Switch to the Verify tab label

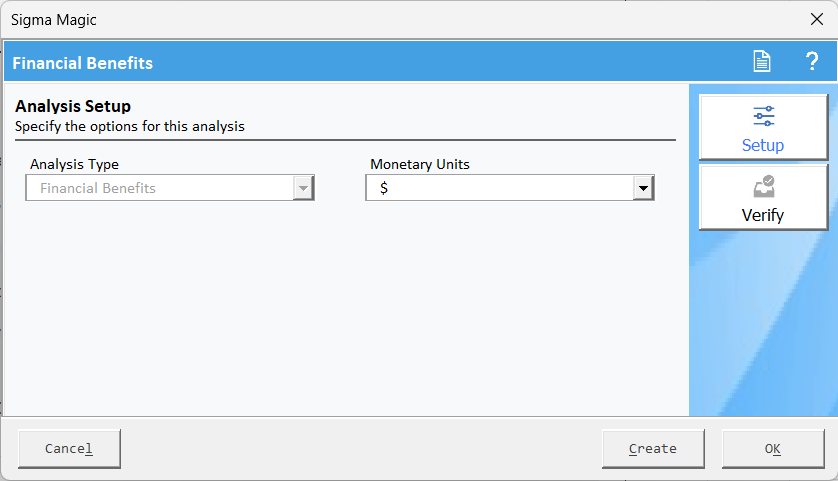[x=763, y=215]
